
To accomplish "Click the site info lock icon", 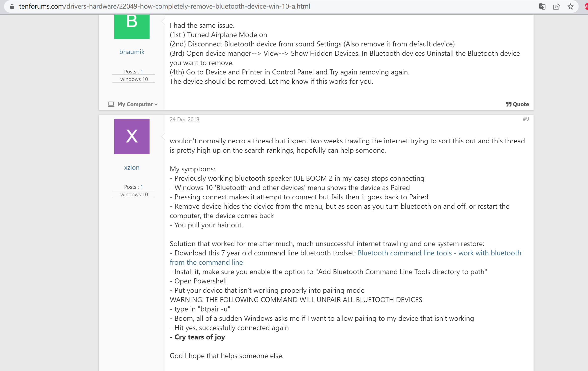I will tap(12, 7).
